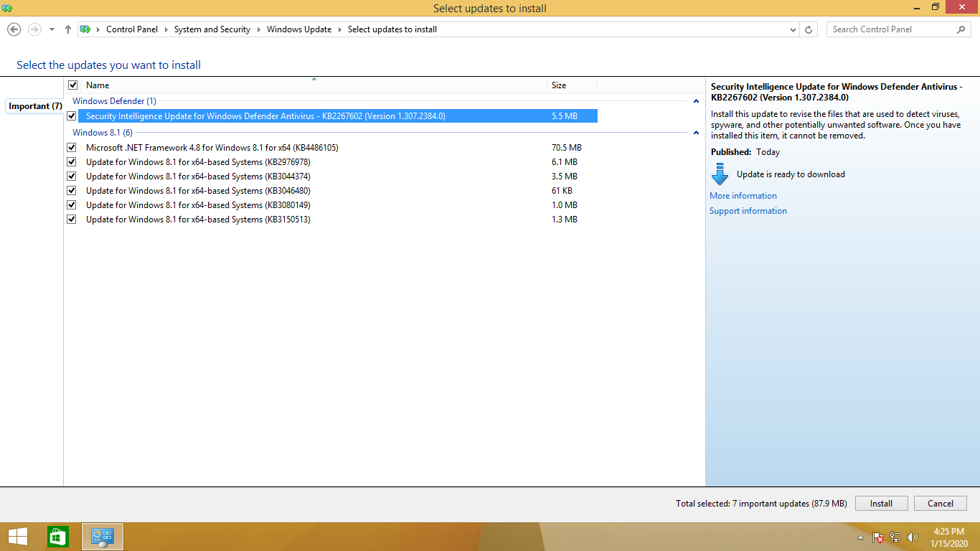The height and width of the screenshot is (551, 980).
Task: Select Update KB3044374 row text
Action: coord(198,176)
